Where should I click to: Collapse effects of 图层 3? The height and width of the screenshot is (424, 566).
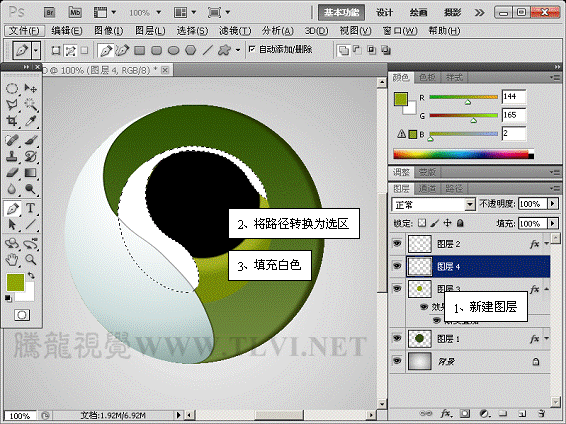click(x=547, y=289)
